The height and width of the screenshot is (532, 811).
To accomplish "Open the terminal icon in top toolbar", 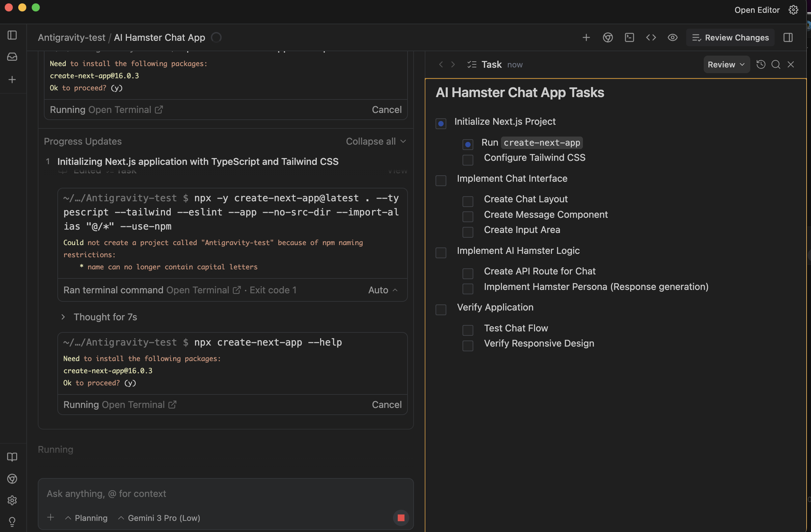I will tap(629, 37).
